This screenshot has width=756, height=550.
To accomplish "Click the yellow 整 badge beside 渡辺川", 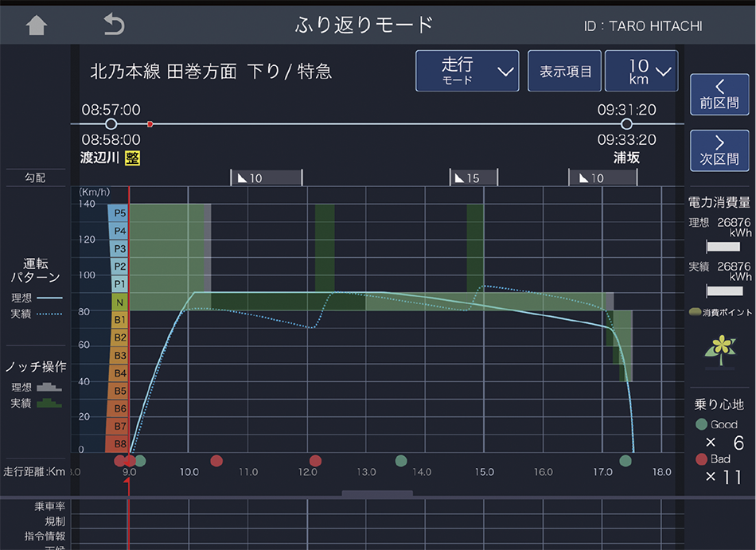I will click(x=132, y=158).
